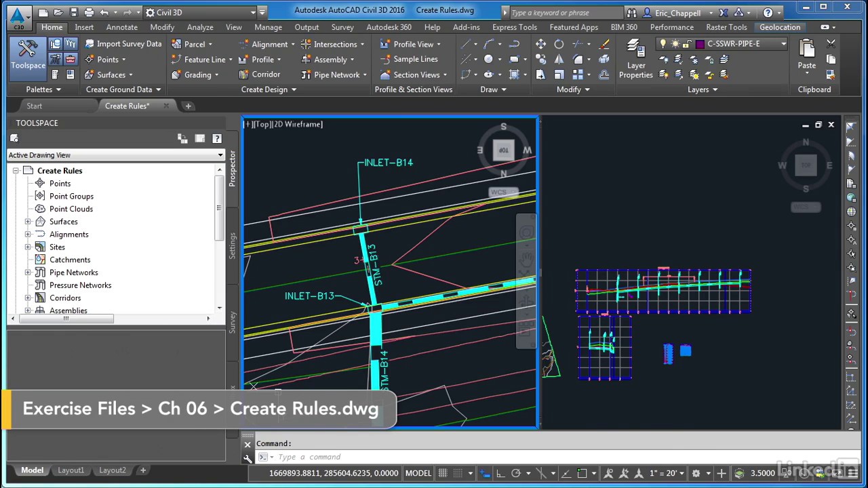Viewport: 868px width, 488px height.
Task: Click the purple layer color swatch
Action: tap(700, 44)
